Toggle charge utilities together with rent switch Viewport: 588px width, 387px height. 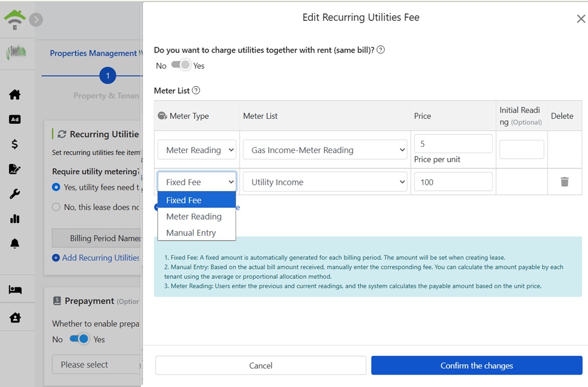coord(181,65)
